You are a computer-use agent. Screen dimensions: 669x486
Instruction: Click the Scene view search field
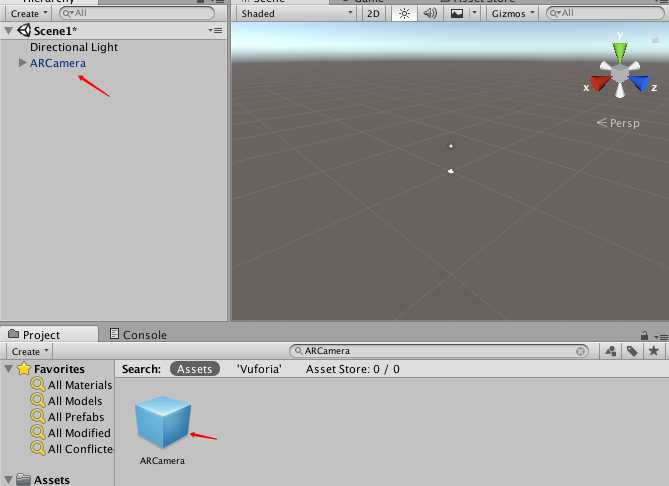tap(605, 13)
